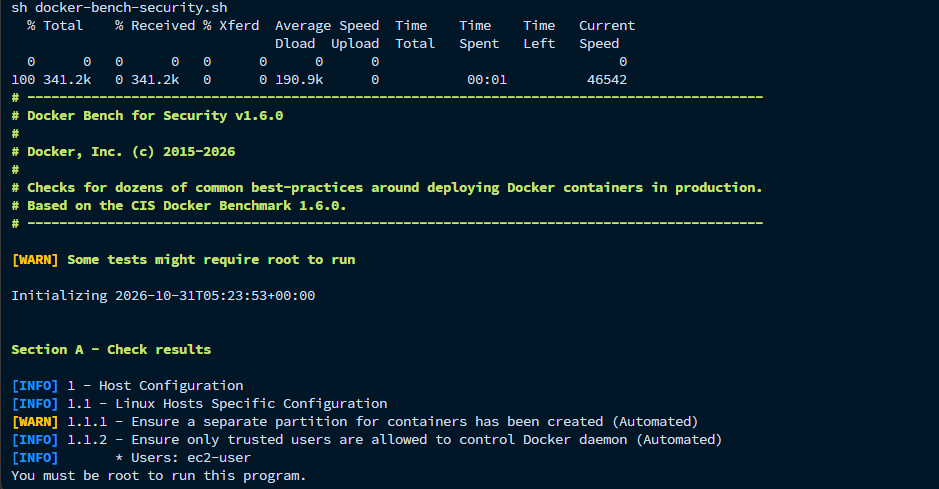Click the 'Upload' sub-header
939x489 pixels.
(355, 44)
